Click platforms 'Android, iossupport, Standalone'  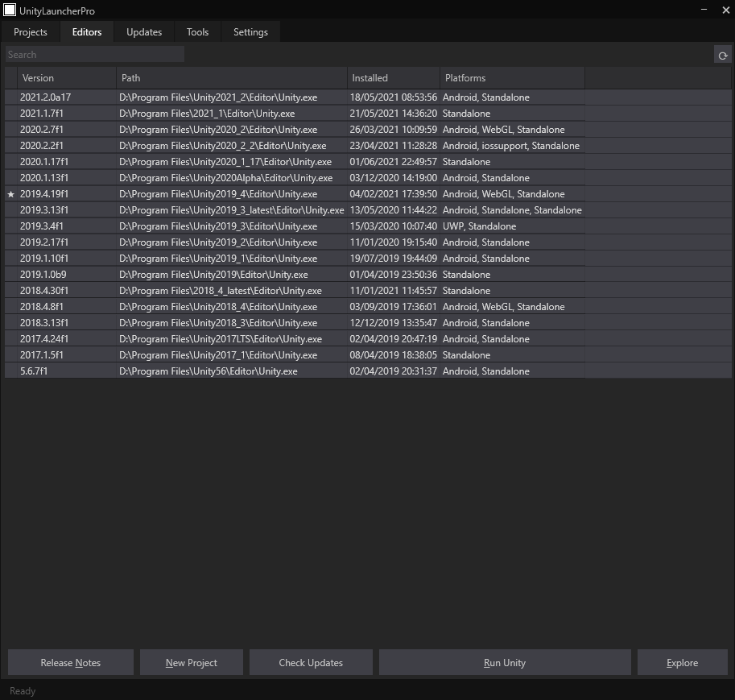pos(511,146)
